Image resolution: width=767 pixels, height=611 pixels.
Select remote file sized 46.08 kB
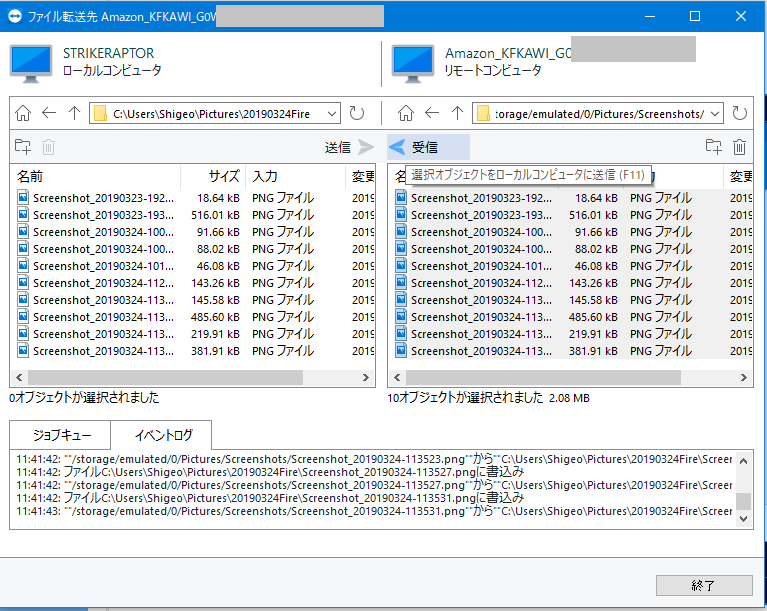tap(570, 266)
